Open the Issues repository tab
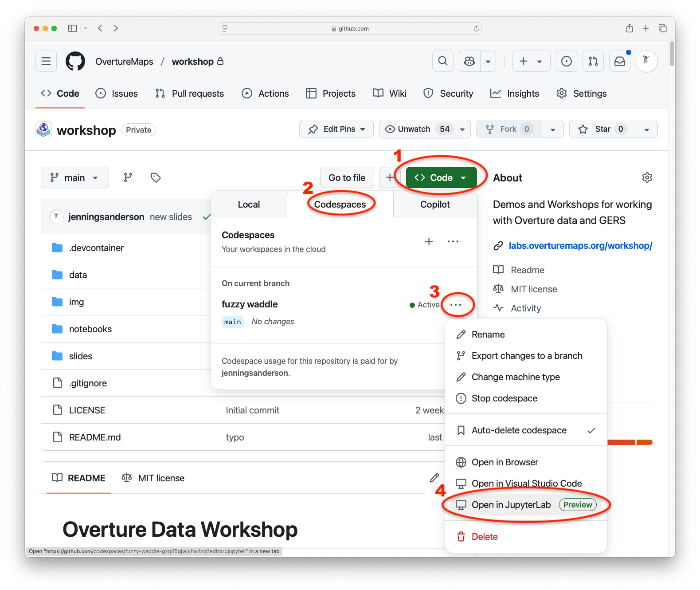Viewport: 700px width, 590px height. tap(117, 94)
